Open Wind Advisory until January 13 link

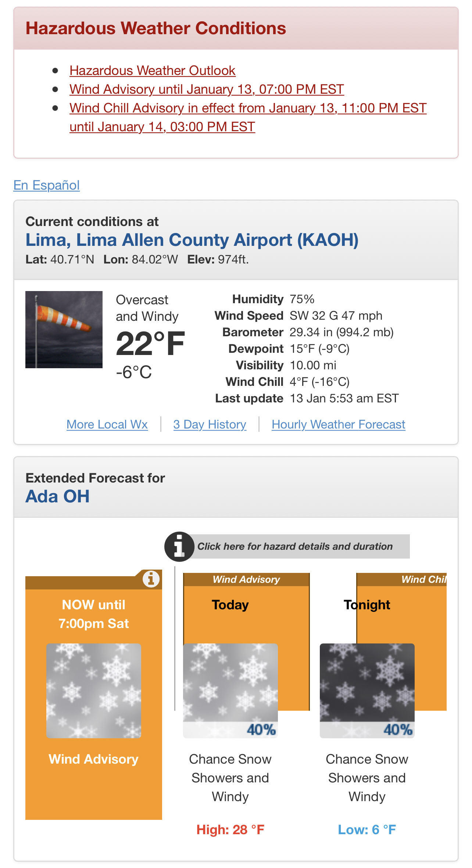point(207,89)
